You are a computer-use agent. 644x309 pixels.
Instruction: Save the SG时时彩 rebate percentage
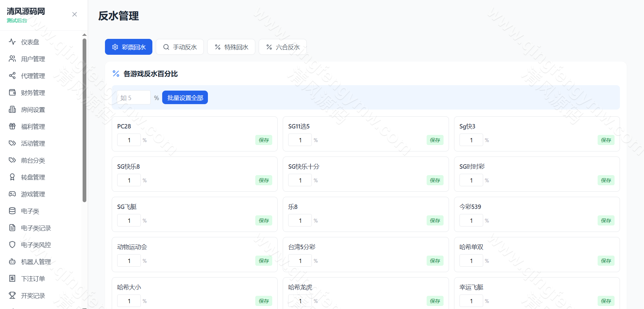point(606,180)
